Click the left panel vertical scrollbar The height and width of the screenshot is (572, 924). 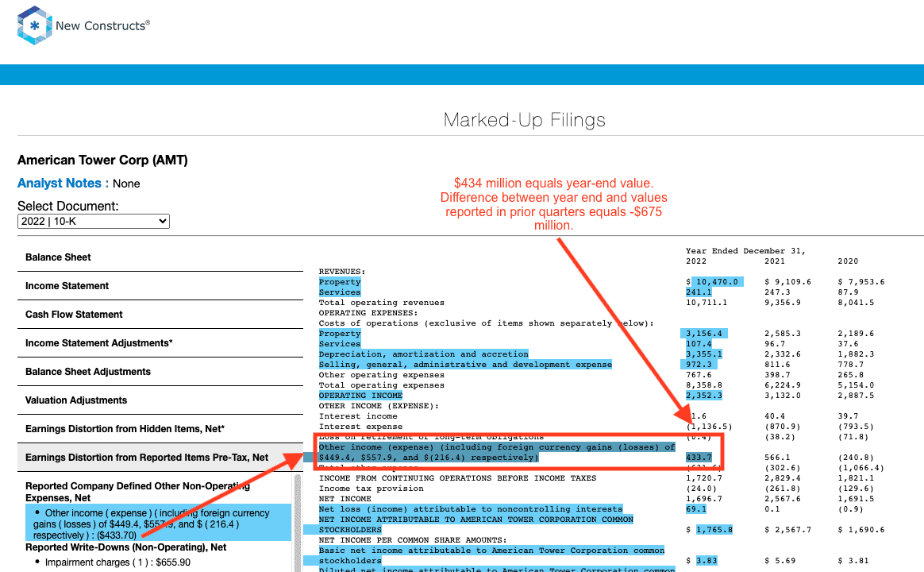(x=298, y=522)
